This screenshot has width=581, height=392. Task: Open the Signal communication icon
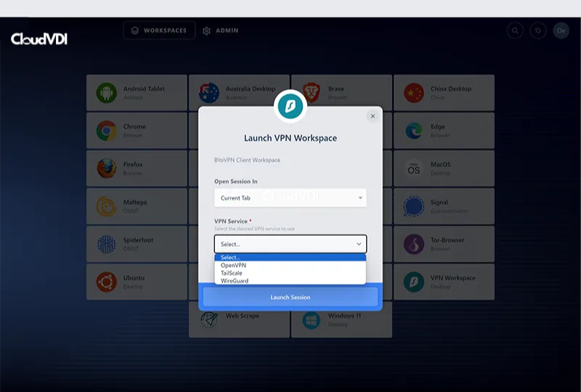pyautogui.click(x=414, y=206)
